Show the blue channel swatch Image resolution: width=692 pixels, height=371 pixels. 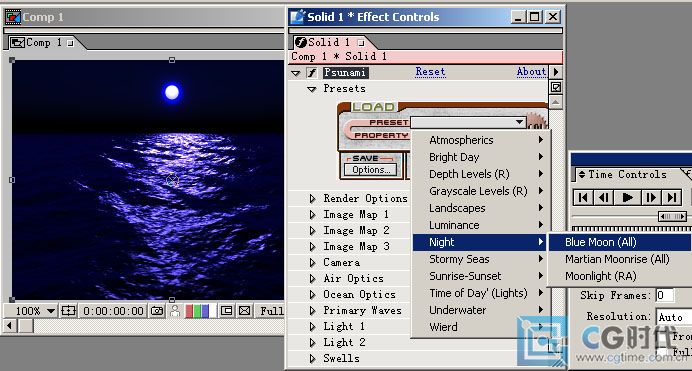[205, 311]
